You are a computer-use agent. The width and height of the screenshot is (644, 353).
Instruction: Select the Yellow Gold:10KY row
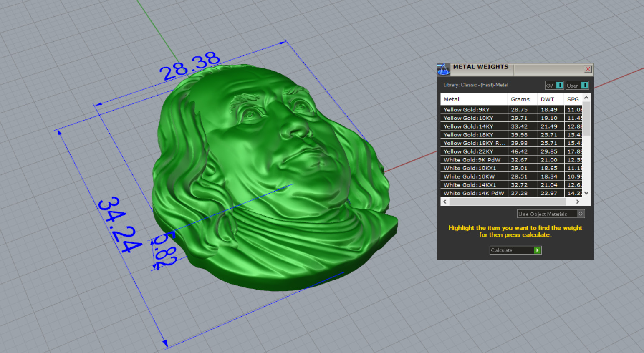[x=511, y=118]
